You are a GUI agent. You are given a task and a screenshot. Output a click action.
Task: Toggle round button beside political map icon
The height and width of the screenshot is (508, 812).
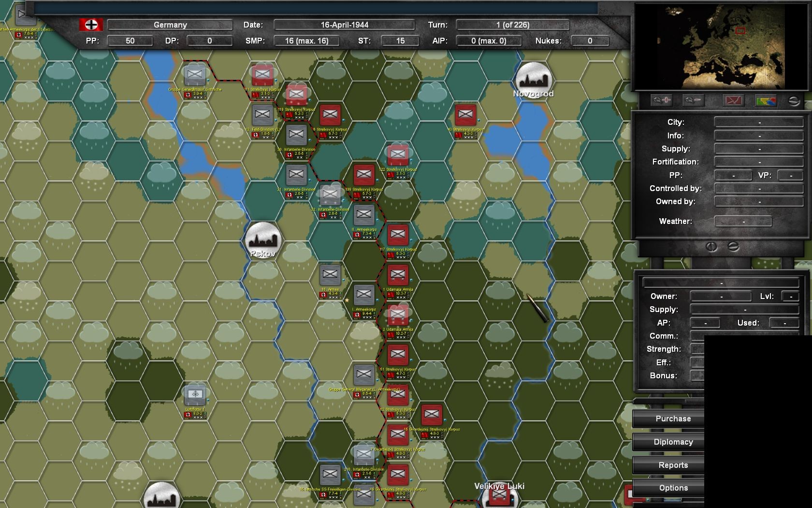794,101
